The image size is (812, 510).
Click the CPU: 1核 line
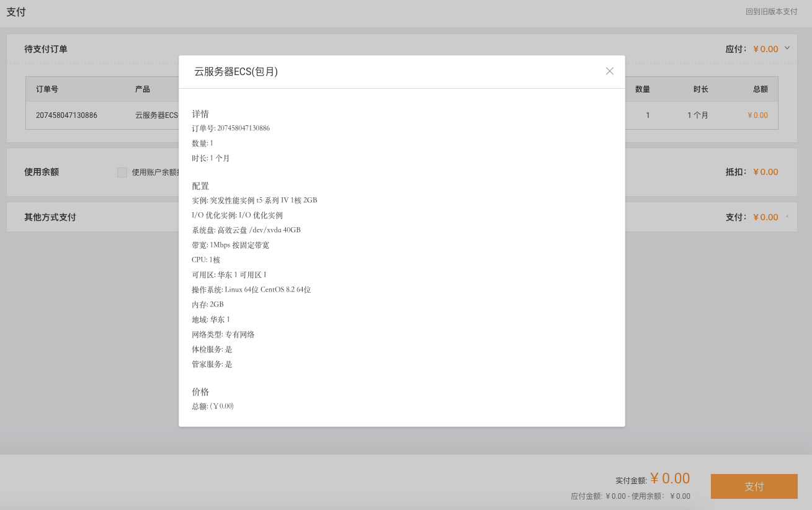pyautogui.click(x=206, y=260)
